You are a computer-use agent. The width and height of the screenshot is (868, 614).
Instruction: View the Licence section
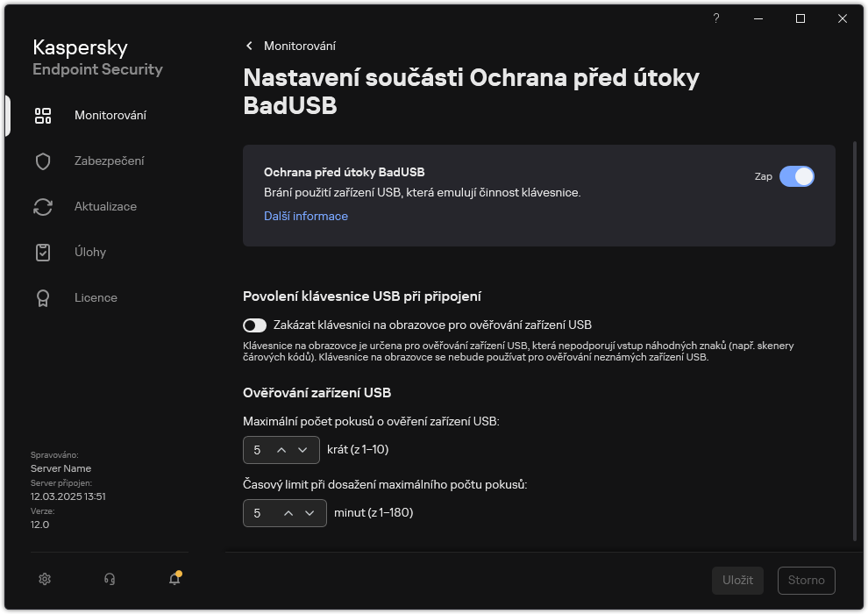[96, 297]
